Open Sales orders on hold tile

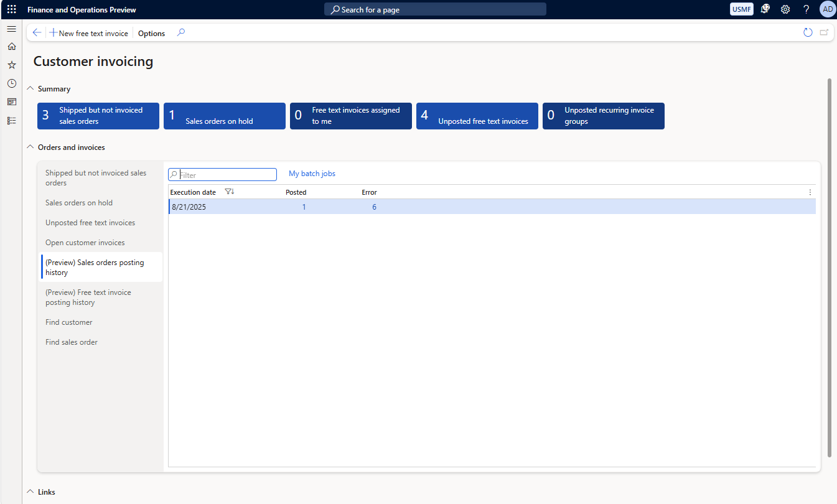(x=225, y=116)
